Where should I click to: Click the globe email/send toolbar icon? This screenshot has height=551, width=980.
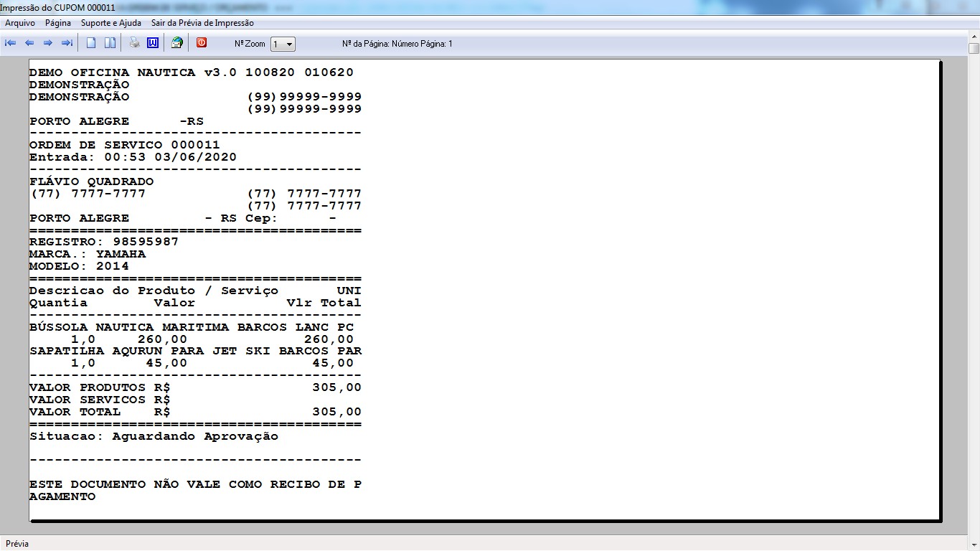(176, 43)
